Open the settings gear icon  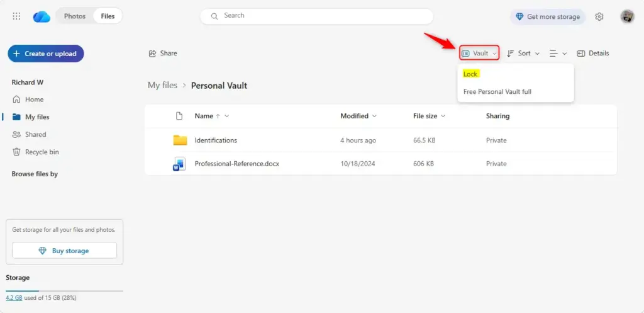(599, 16)
